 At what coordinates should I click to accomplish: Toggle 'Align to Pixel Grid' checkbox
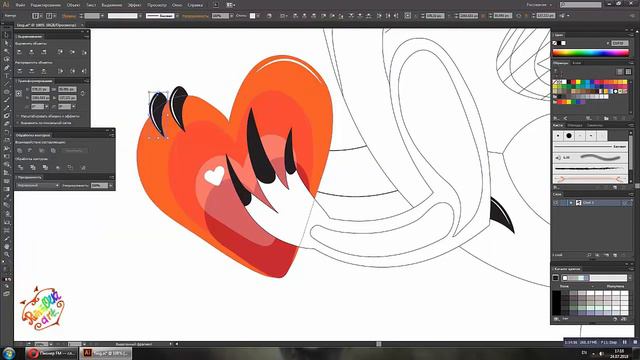click(18, 122)
